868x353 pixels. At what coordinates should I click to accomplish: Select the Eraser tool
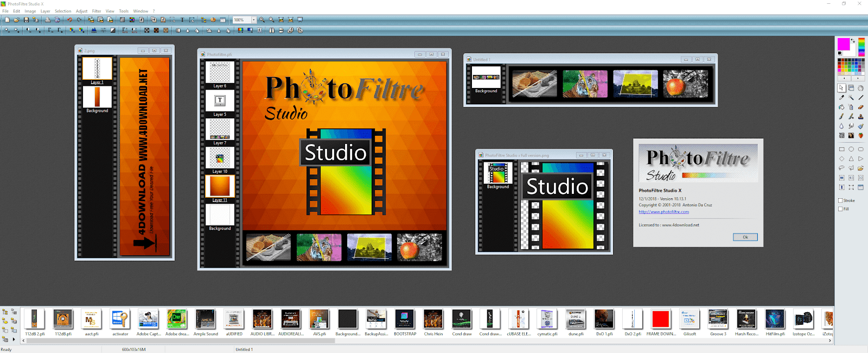[861, 107]
